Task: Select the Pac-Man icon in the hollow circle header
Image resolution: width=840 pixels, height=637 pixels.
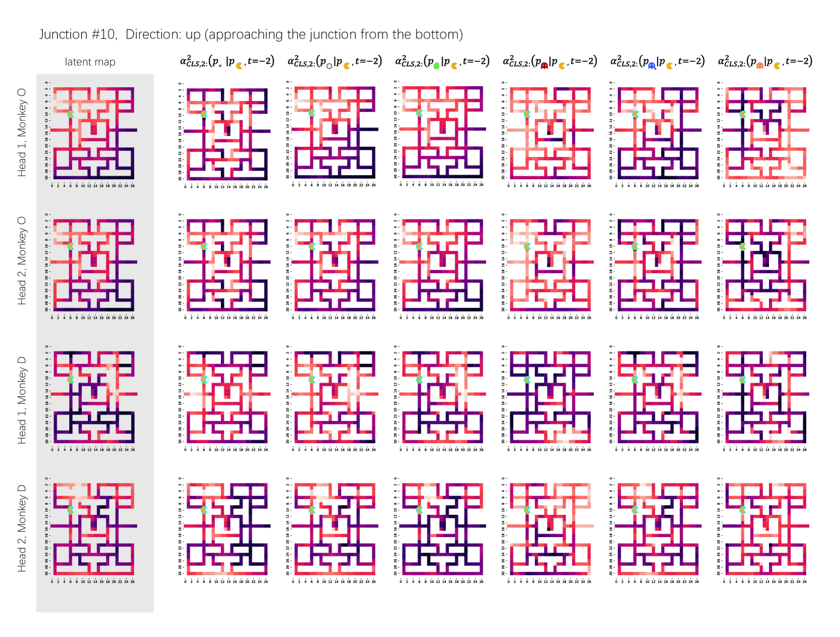Action: 347,65
